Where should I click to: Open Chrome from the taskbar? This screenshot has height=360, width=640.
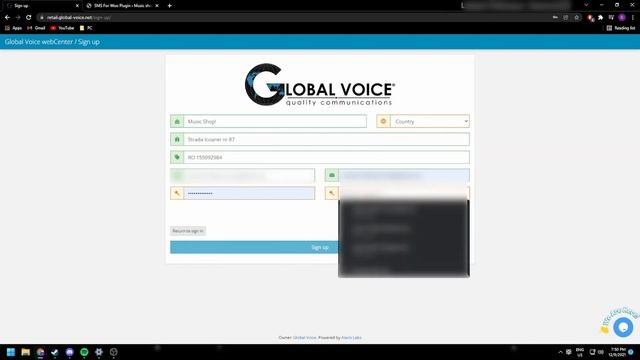point(40,352)
